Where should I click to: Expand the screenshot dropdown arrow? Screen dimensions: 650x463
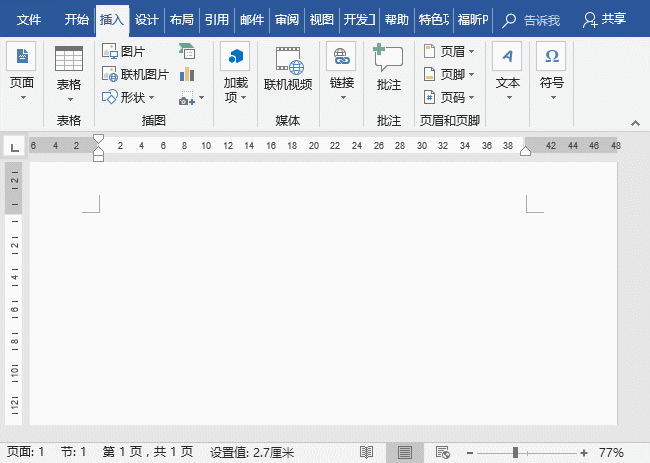click(201, 98)
